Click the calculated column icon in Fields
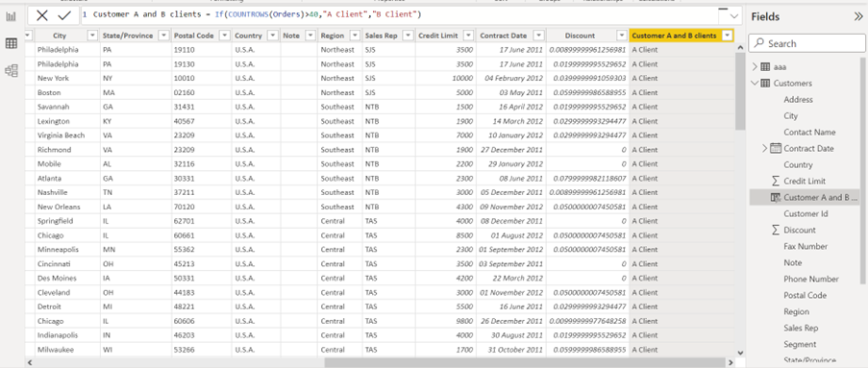 (x=776, y=198)
